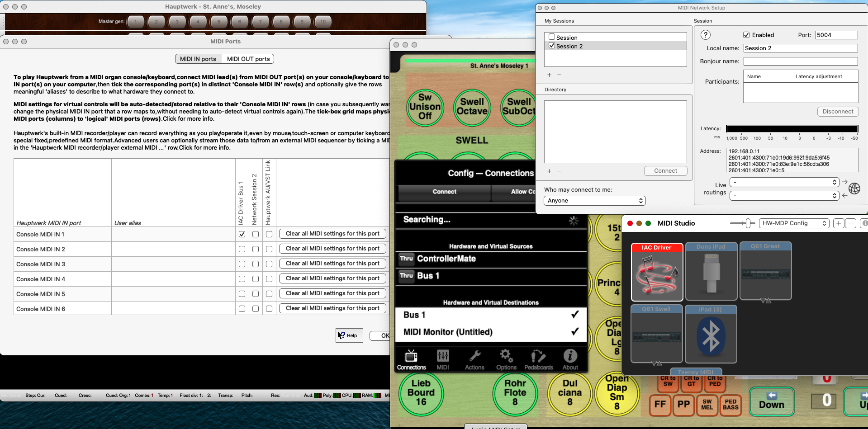
Task: Open the Actions wrench tab
Action: pos(474,360)
